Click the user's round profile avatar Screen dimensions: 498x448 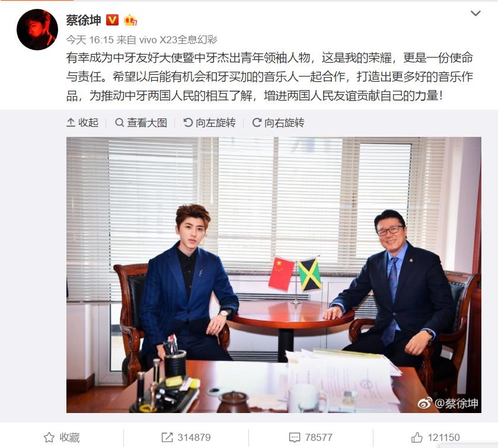(37, 30)
